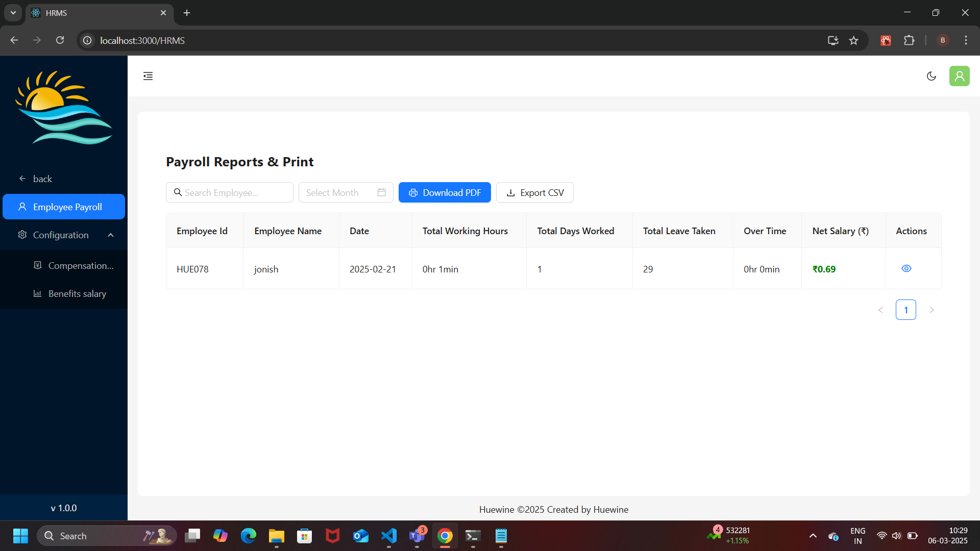
Task: Click the v 1.0.0 version label
Action: pyautogui.click(x=64, y=508)
